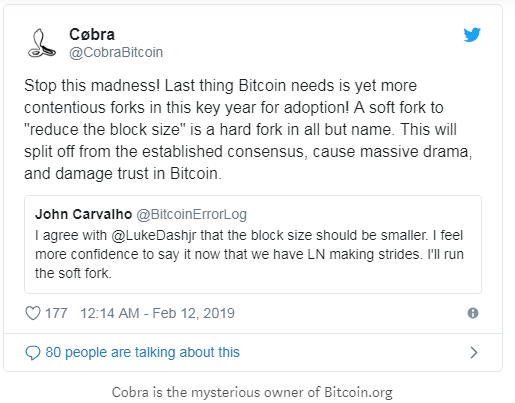This screenshot has width=515, height=403.
Task: Visit the @CobraBitcoin handle
Action: click(116, 52)
